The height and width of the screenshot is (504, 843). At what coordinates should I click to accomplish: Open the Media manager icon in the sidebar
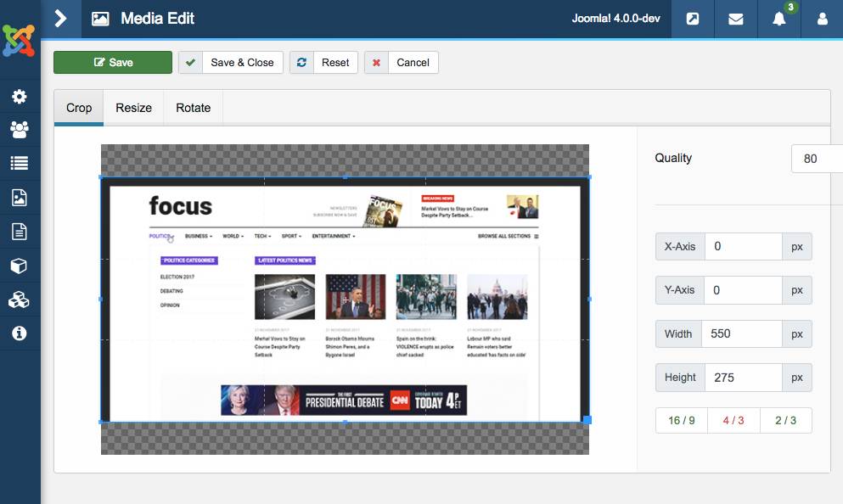tap(19, 197)
